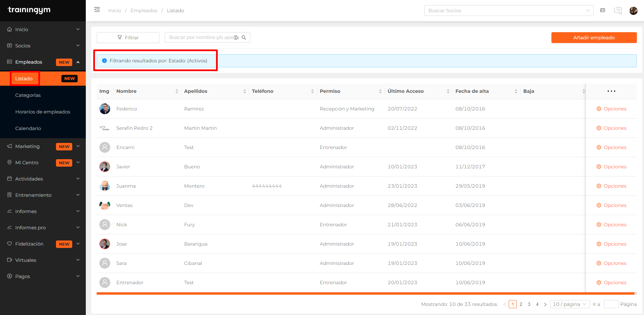
Task: Open the chat messages icon in top bar
Action: point(618,11)
